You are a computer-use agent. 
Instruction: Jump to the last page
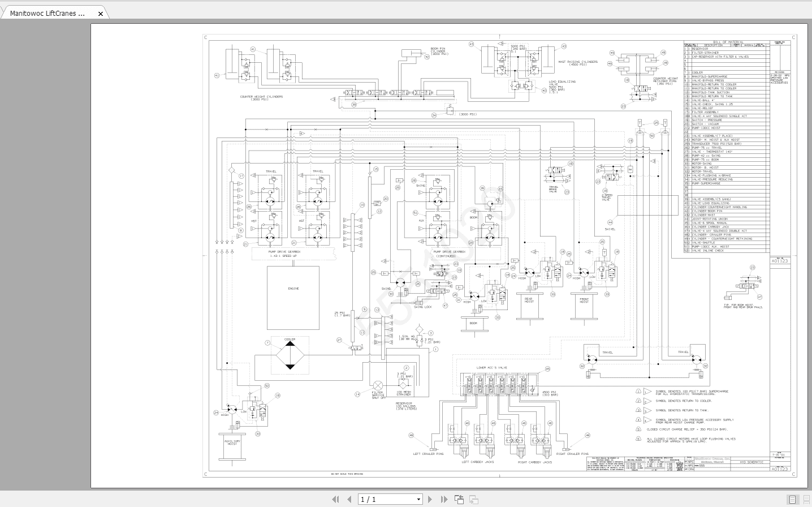pos(444,499)
